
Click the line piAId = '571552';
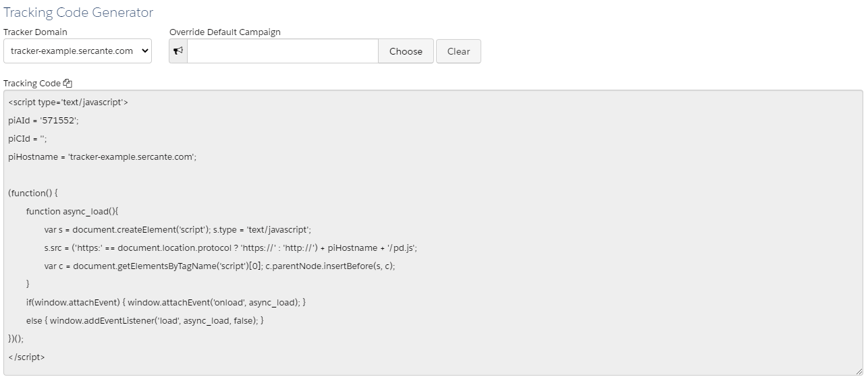(x=44, y=121)
